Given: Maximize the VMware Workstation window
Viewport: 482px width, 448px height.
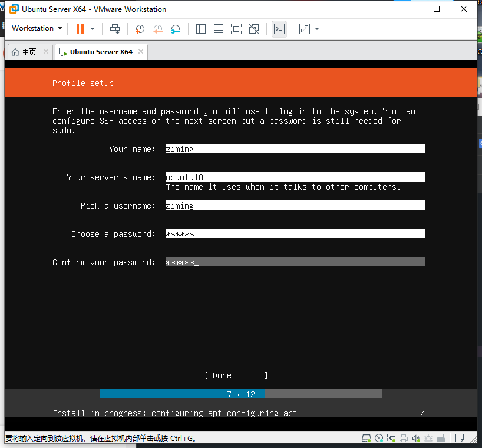Looking at the screenshot, I should coord(437,9).
